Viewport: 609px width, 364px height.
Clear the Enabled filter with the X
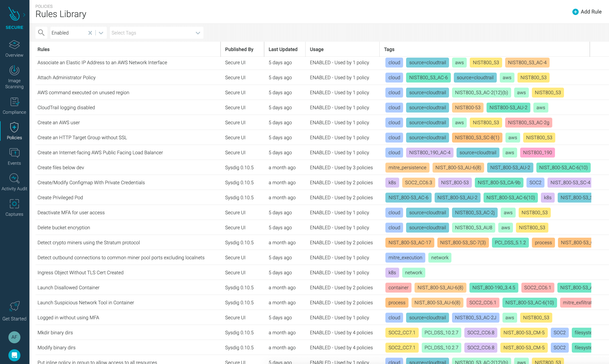[x=90, y=33]
